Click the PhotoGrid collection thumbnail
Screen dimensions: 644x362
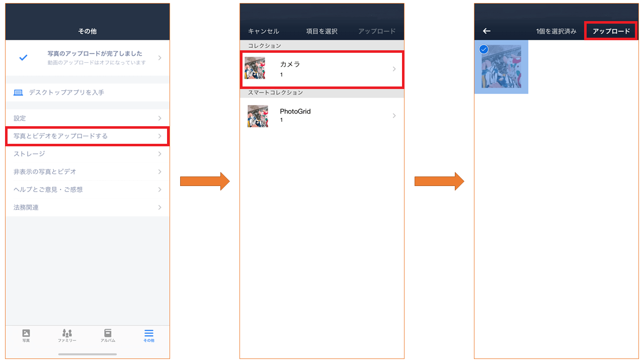click(x=258, y=116)
